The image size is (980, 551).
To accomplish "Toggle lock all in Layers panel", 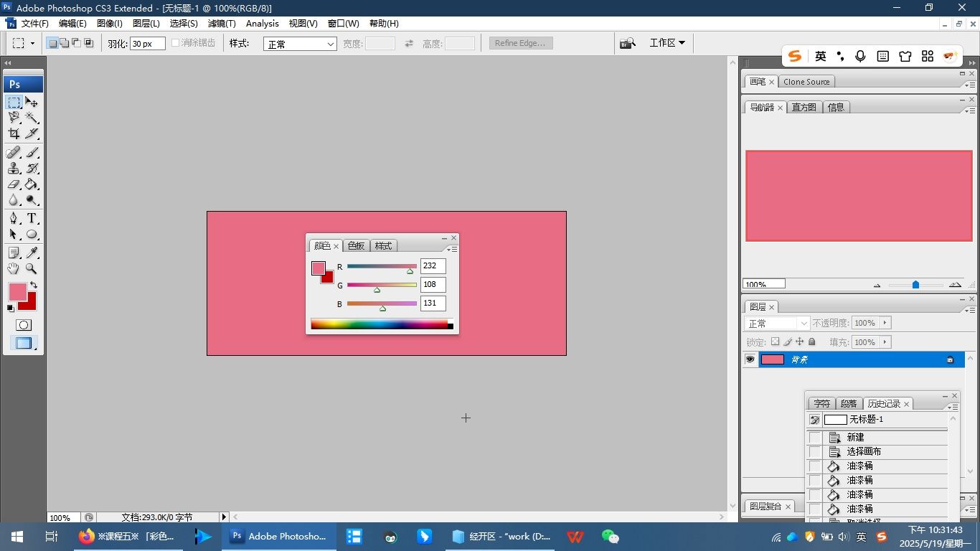I will tap(812, 342).
